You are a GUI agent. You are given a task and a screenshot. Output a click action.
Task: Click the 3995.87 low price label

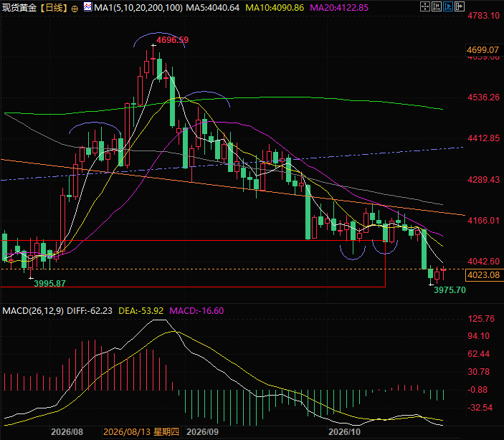click(49, 284)
